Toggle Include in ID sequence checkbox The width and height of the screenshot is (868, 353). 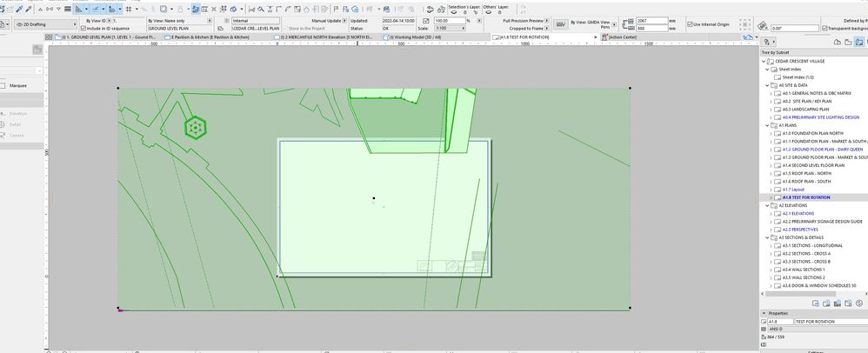(83, 28)
